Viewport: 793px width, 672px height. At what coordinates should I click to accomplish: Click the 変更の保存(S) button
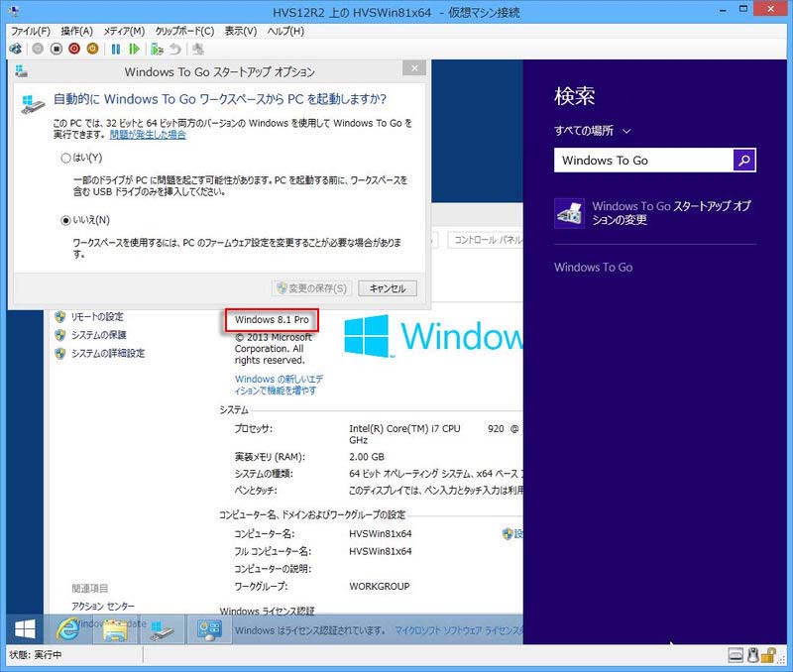(x=312, y=288)
